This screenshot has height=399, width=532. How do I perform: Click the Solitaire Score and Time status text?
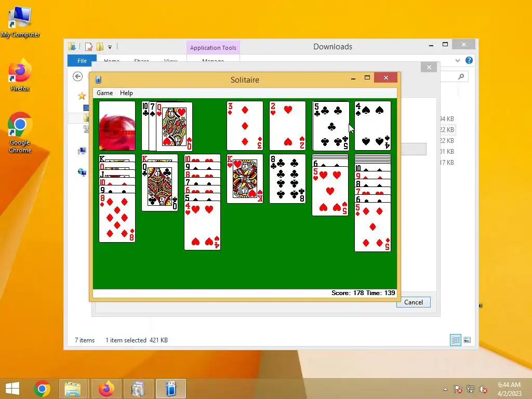(363, 293)
